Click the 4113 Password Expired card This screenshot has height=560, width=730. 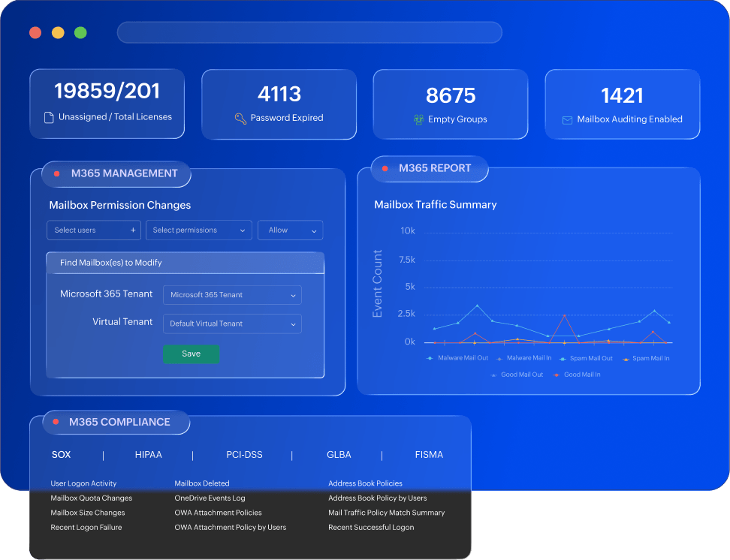coord(279,104)
